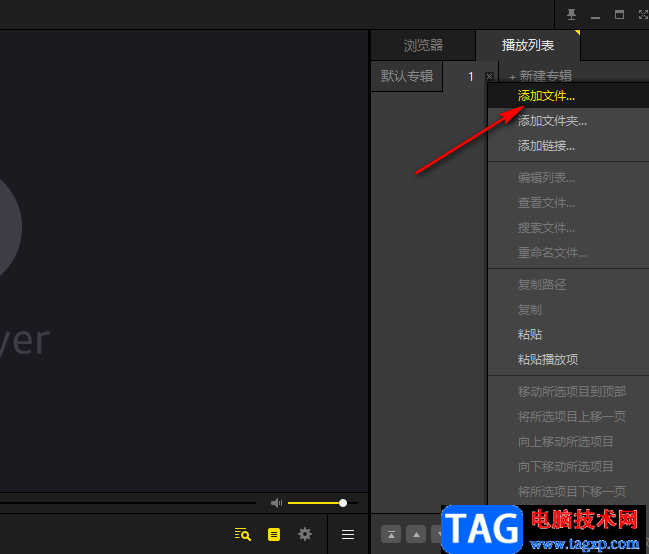Select the 默认专辑 album tab
Viewport: 649px width, 554px height.
[x=407, y=76]
